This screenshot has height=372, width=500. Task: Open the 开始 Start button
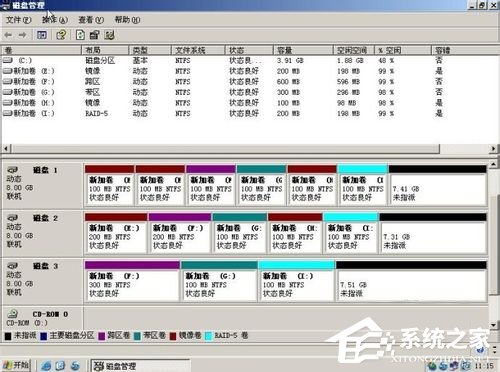[16, 365]
